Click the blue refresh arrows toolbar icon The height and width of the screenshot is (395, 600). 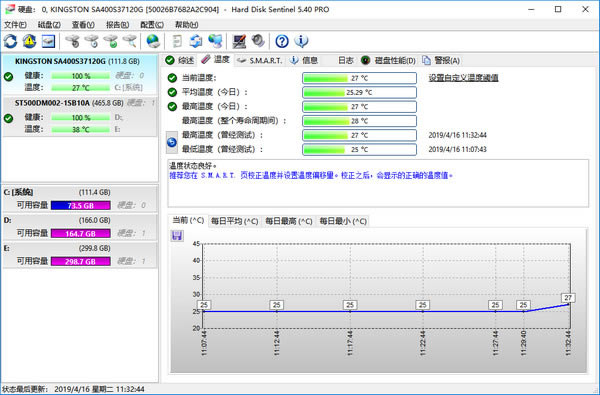(x=10, y=41)
